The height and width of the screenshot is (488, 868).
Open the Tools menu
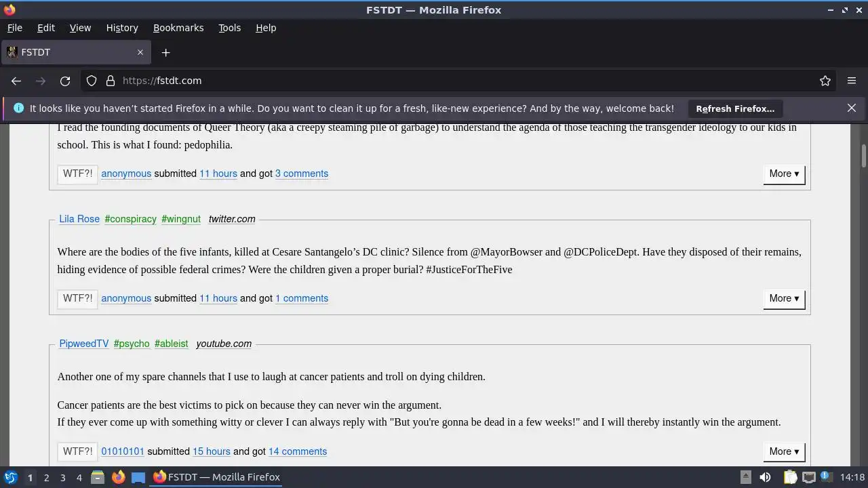point(229,28)
